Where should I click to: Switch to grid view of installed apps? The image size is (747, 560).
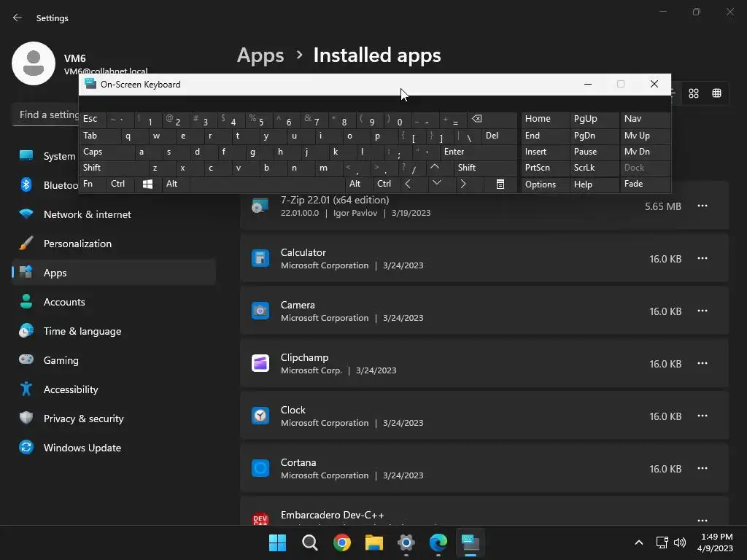[694, 93]
